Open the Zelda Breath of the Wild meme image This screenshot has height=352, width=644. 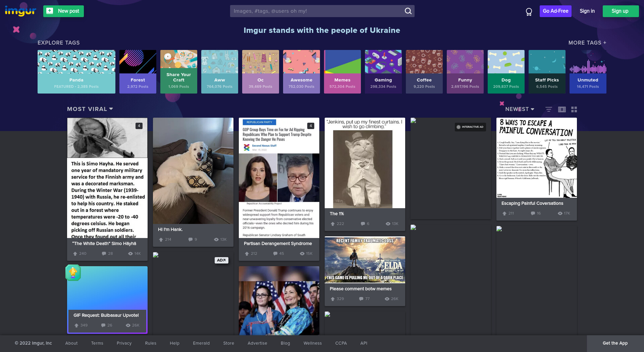[365, 260]
